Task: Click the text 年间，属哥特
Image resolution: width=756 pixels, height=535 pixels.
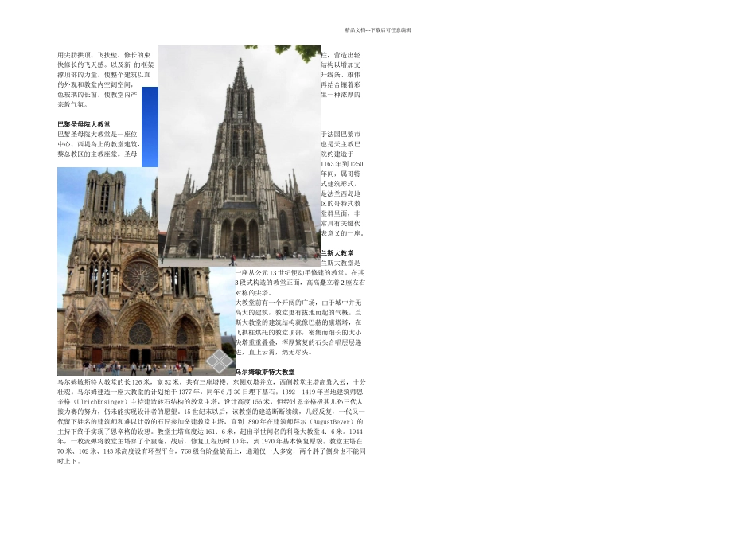Action: (x=341, y=174)
